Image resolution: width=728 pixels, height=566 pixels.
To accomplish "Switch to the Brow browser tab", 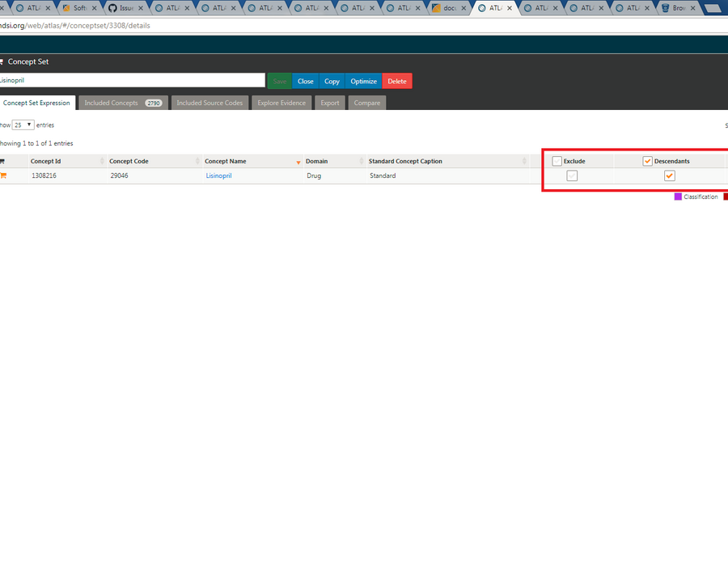I will (x=677, y=8).
